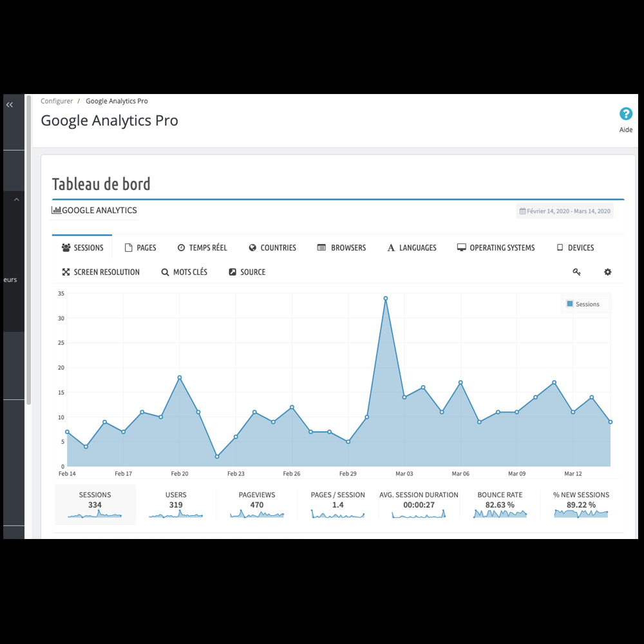Collapse the sidebar section using the up chevron

(17, 200)
